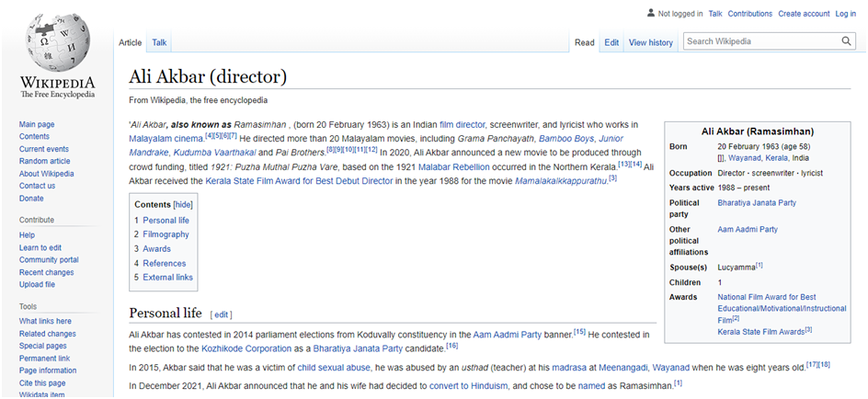
Task: Jump to Awards in contents
Action: pyautogui.click(x=156, y=248)
